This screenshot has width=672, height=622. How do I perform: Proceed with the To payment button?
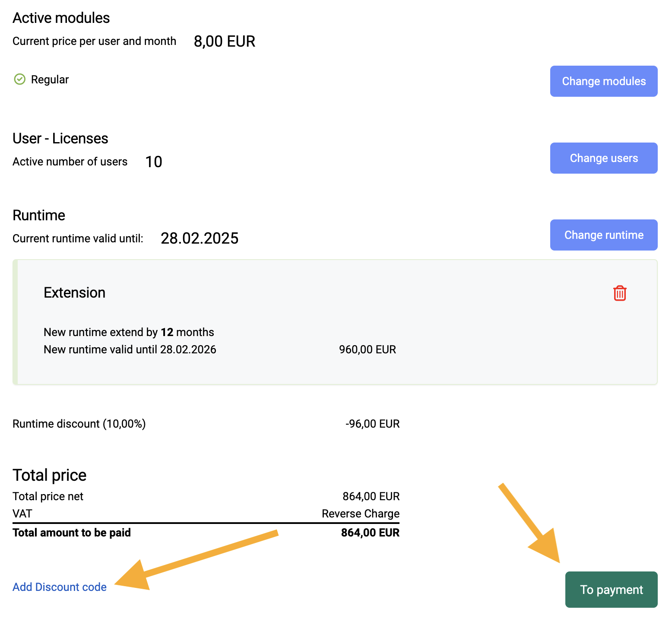click(612, 590)
